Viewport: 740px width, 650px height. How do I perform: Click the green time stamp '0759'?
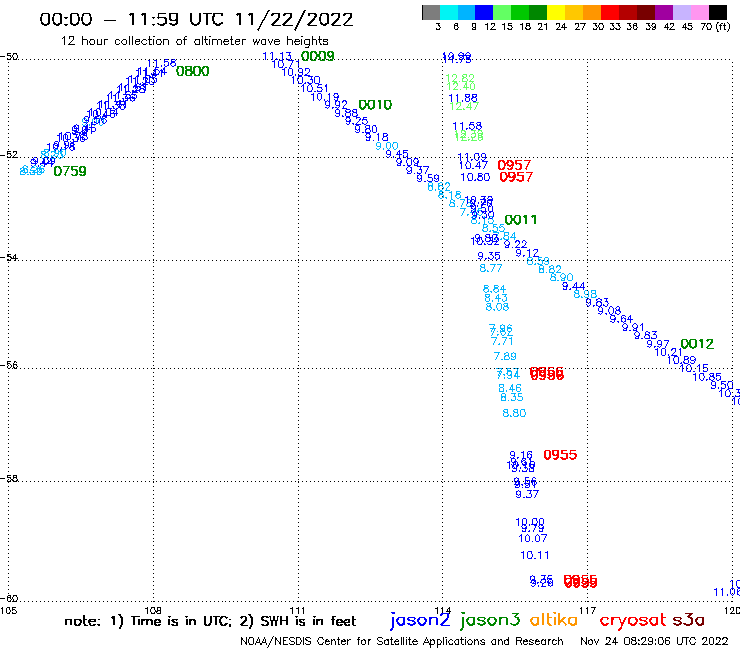tap(70, 171)
